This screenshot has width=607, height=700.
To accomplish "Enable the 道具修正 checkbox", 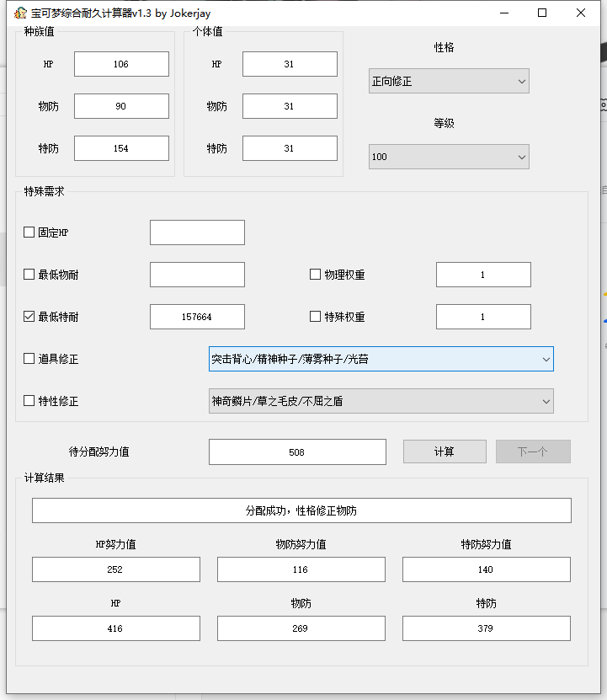I will 29,359.
